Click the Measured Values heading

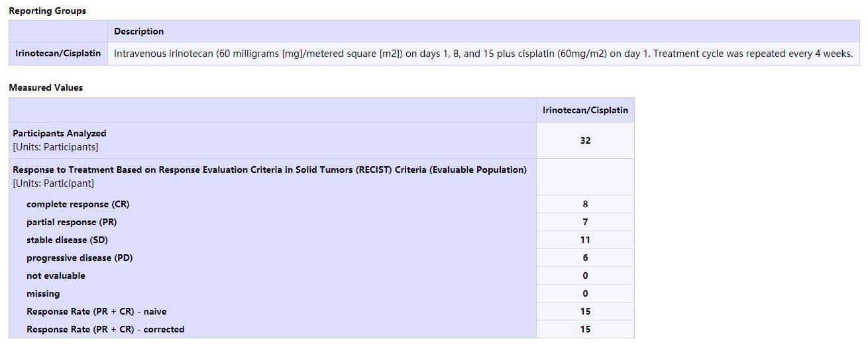point(46,87)
